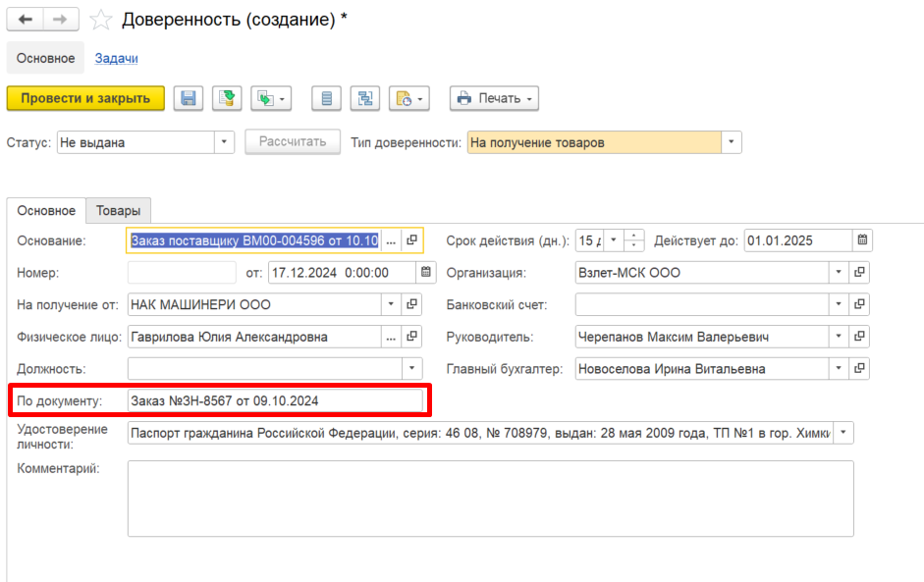Screen dimensions: 924x582
Task: Expand the Тип доверенности dropdown
Action: tap(732, 142)
